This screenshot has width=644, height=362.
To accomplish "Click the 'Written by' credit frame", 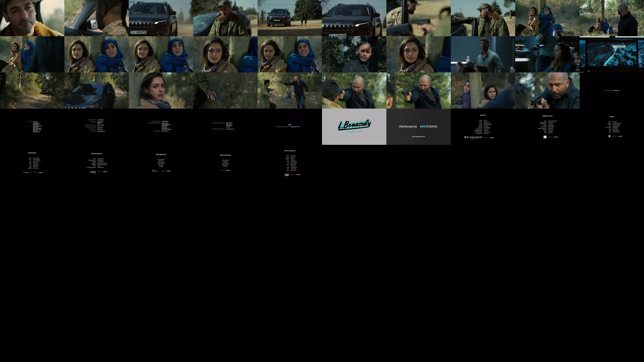I will 612,90.
